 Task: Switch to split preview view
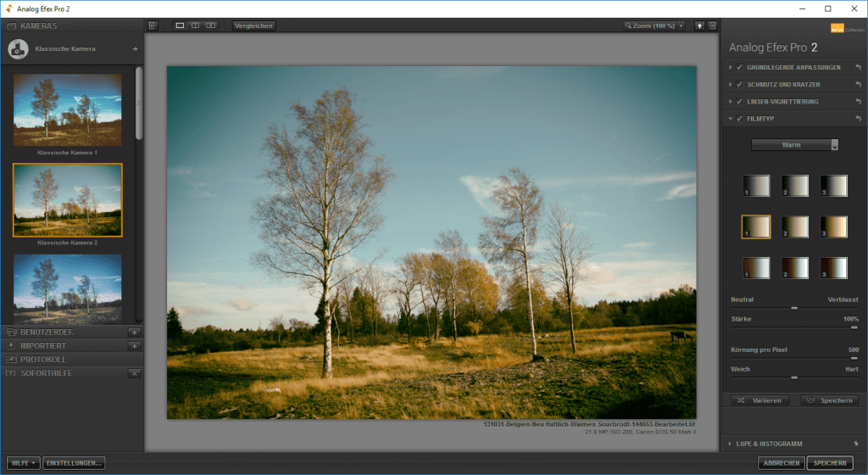tap(196, 25)
